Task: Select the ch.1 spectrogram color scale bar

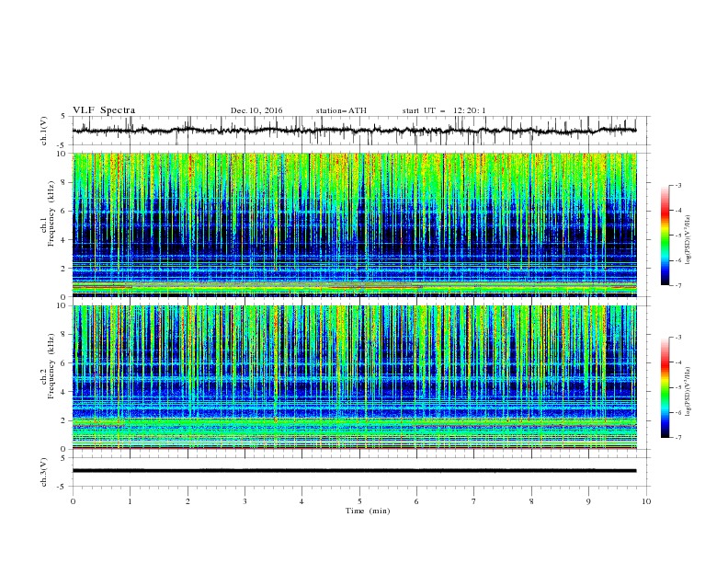Action: point(665,236)
